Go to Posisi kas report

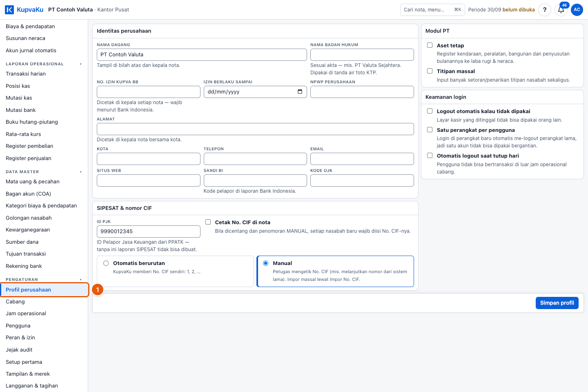(x=44, y=86)
